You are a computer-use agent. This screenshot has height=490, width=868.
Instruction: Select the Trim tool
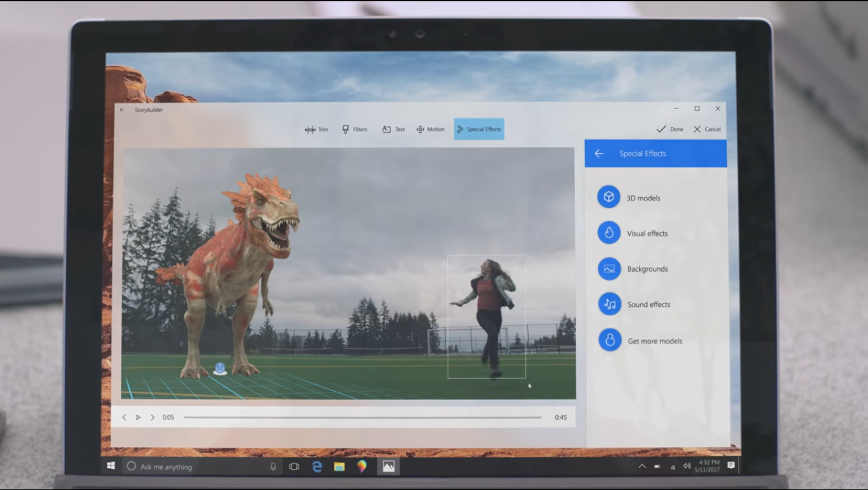317,130
